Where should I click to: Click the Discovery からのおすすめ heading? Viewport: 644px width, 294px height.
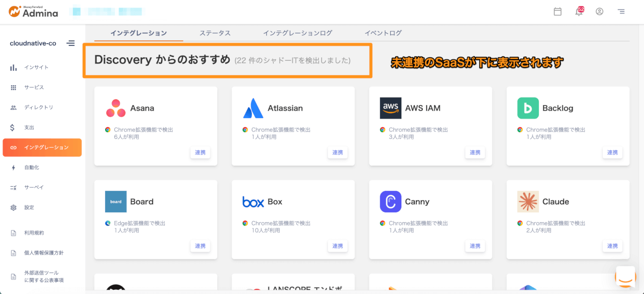click(x=162, y=60)
